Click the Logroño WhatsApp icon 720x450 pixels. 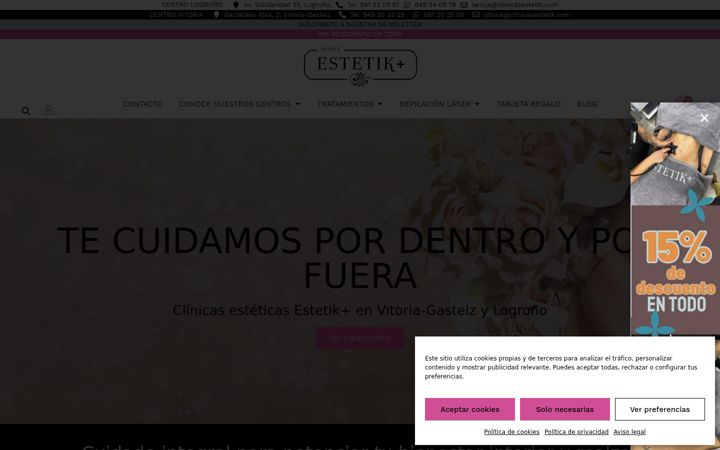[x=407, y=5]
